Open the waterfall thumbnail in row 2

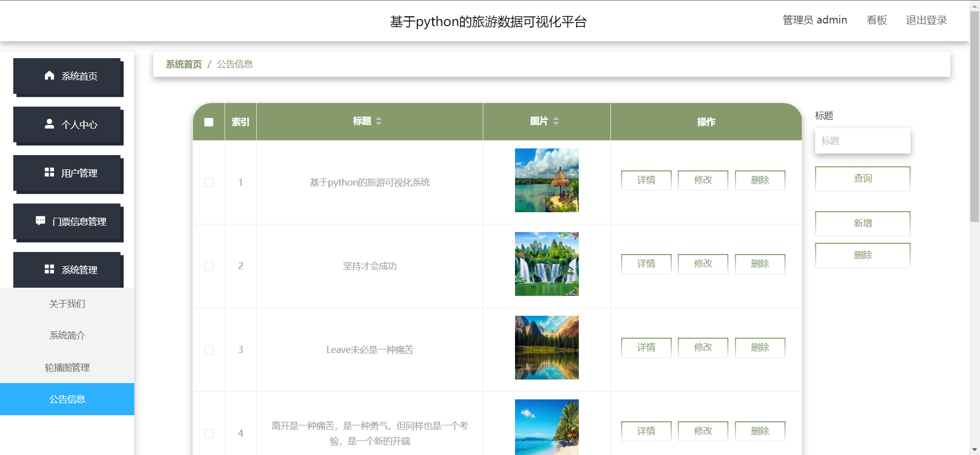coord(547,264)
